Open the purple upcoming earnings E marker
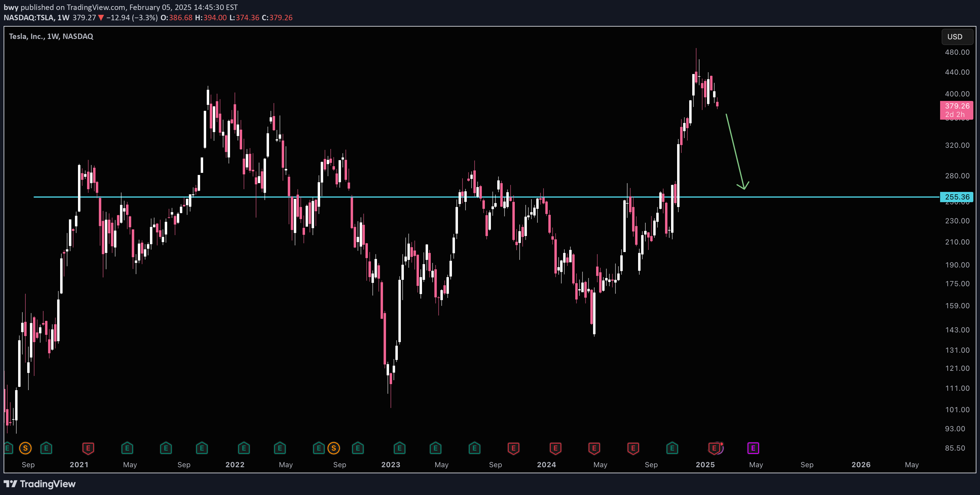The image size is (980, 495). (753, 448)
